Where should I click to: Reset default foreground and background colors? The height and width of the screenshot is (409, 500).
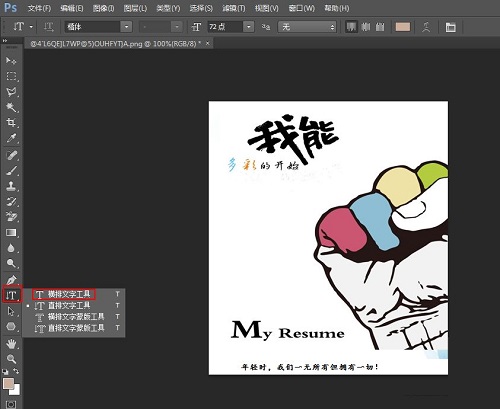[x=5, y=371]
